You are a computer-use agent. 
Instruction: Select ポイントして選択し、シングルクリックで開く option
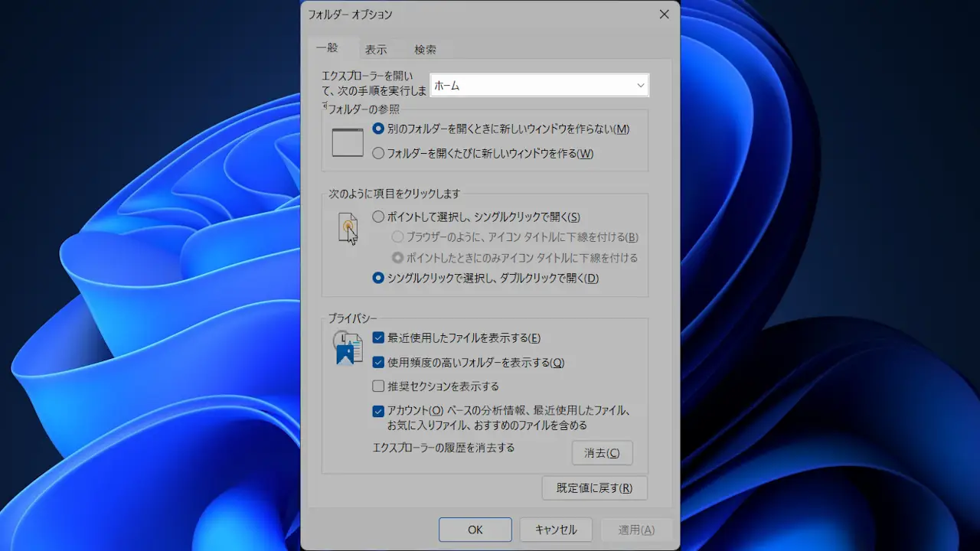click(x=378, y=217)
